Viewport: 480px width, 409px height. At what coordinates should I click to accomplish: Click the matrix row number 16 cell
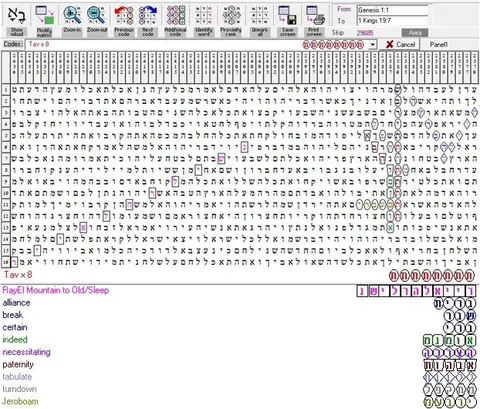point(6,262)
